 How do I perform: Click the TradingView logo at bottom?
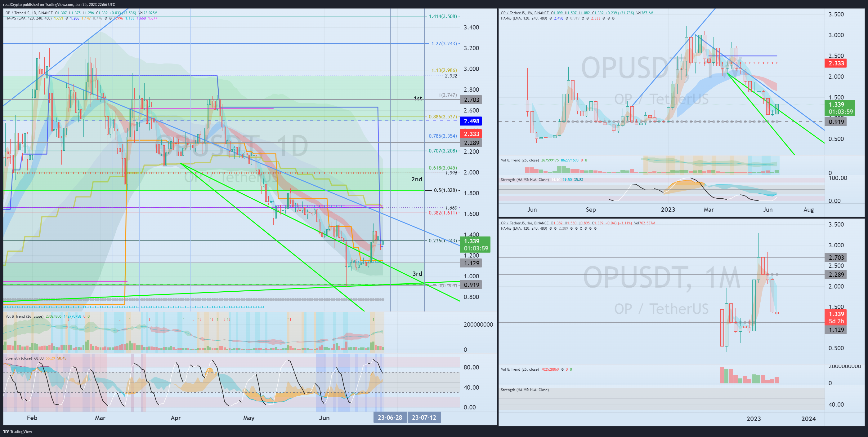point(17,431)
